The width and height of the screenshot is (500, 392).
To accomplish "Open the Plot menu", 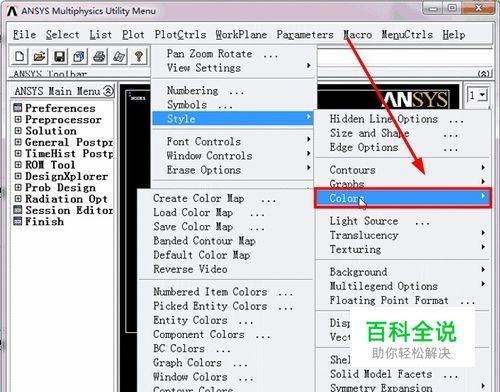I will click(x=133, y=35).
